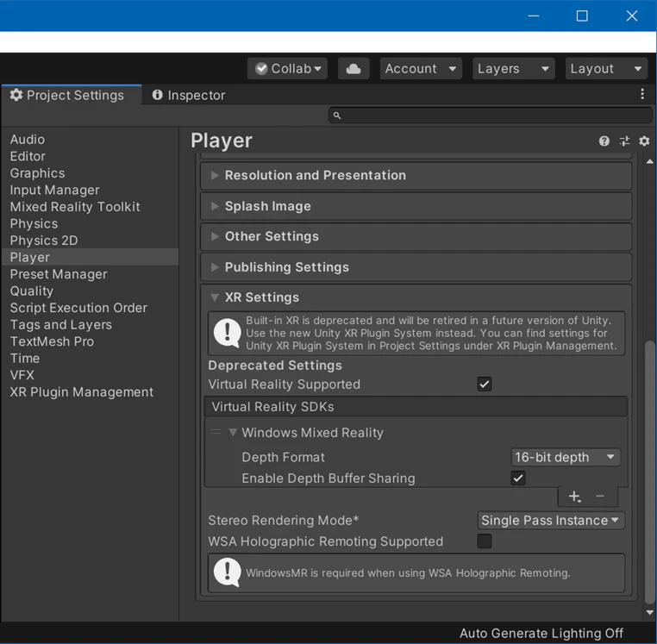The image size is (657, 644).
Task: Click the Player help question mark icon
Action: [604, 141]
